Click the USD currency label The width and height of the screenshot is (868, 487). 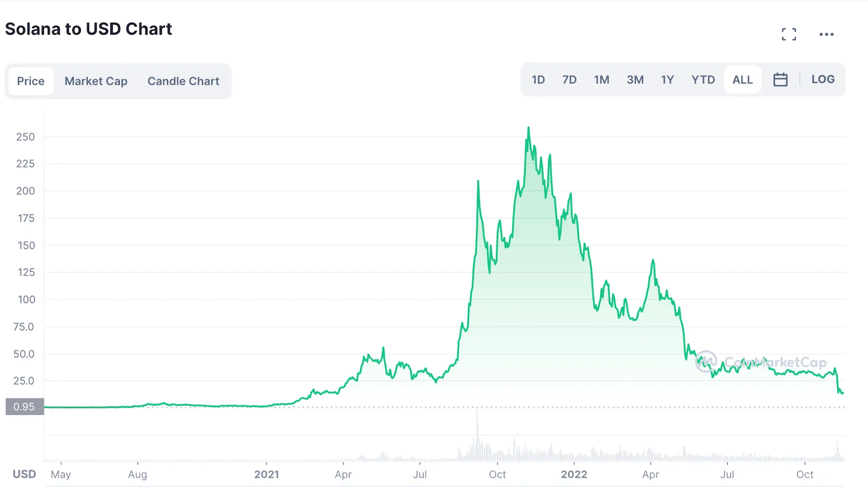pyautogui.click(x=24, y=475)
